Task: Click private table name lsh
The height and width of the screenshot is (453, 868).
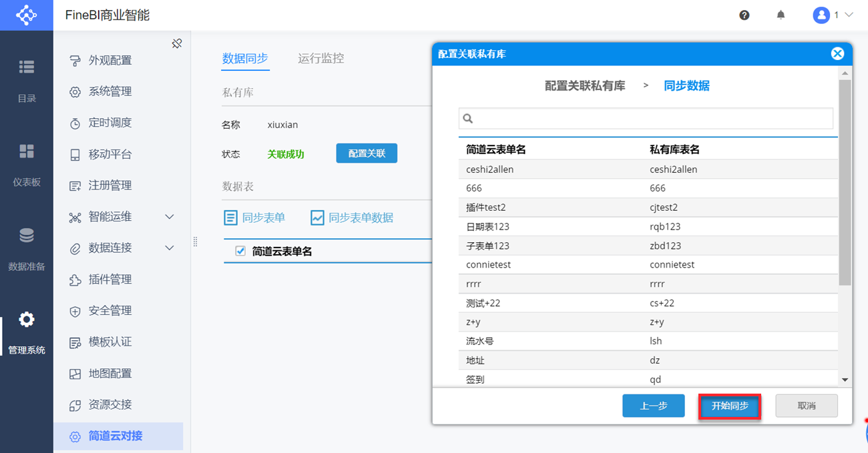Action: point(656,341)
